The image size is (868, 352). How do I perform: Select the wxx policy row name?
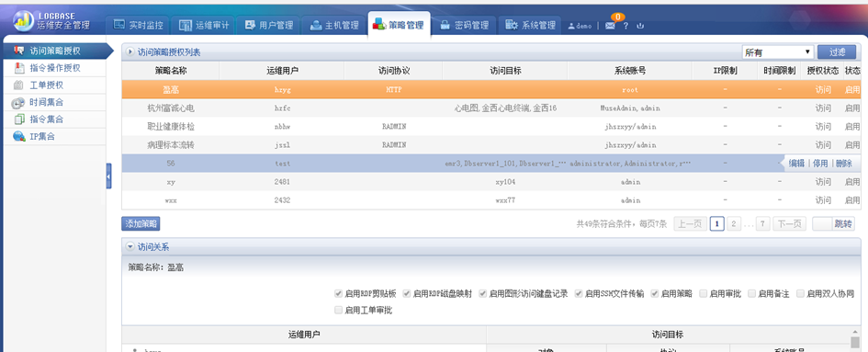pyautogui.click(x=171, y=200)
